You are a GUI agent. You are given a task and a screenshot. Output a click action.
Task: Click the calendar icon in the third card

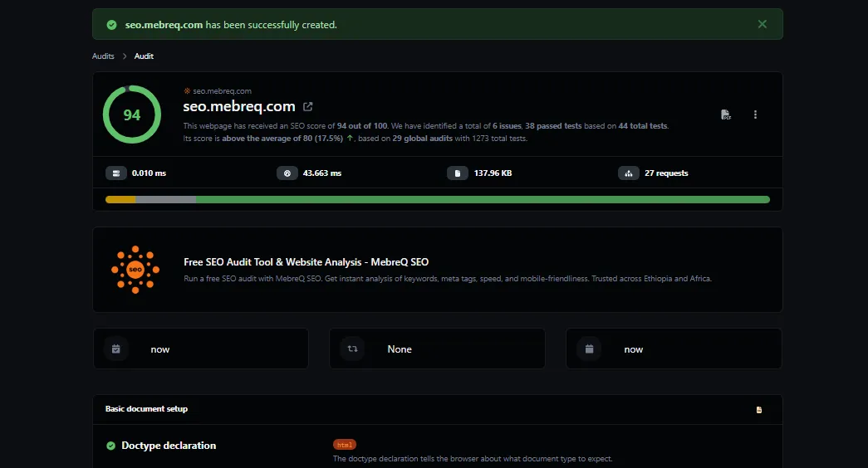click(x=589, y=349)
